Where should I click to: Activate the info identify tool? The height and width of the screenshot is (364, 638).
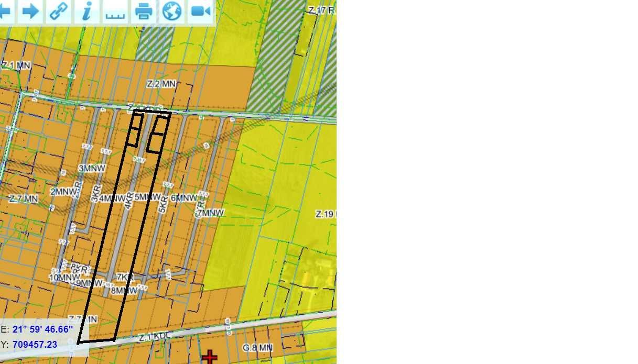point(87,11)
